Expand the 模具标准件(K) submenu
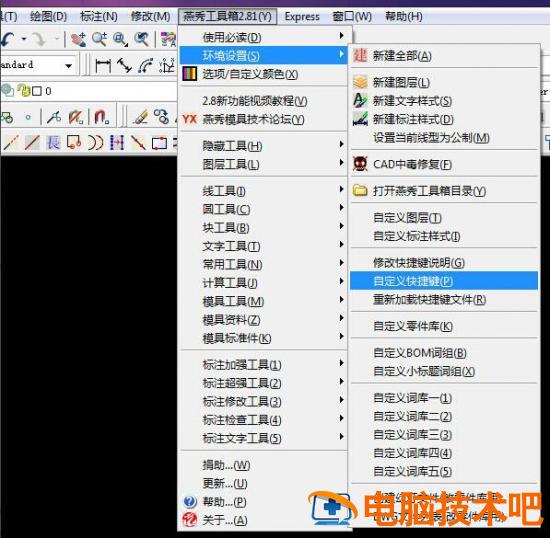 (263, 338)
